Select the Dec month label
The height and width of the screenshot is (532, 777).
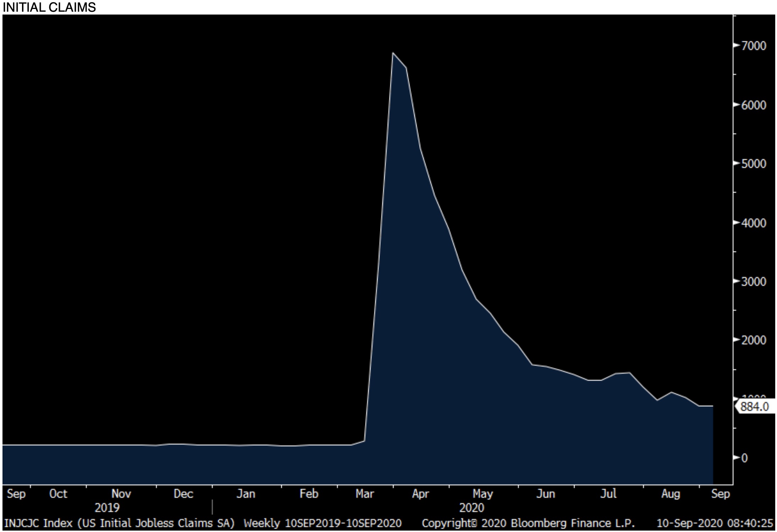pos(183,494)
